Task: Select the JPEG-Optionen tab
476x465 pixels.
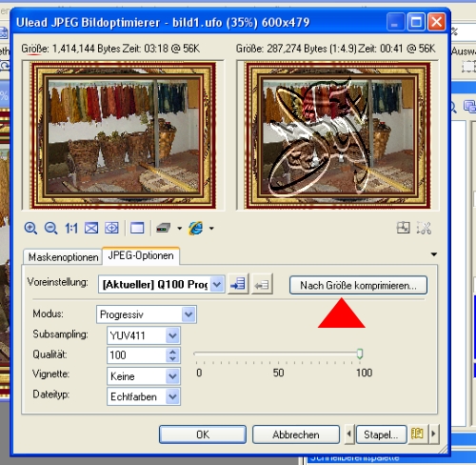Action: tap(141, 255)
